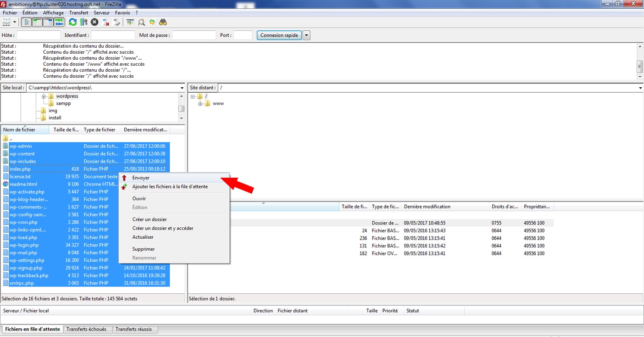Sort local list by Nom de fichier

click(x=25, y=129)
